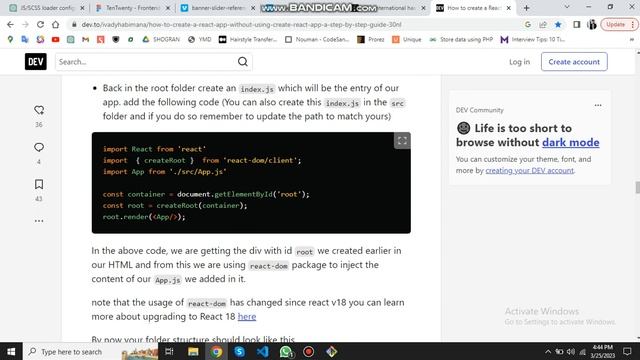Open the Prorez bookmark
This screenshot has height=360, width=640.
[371, 40]
